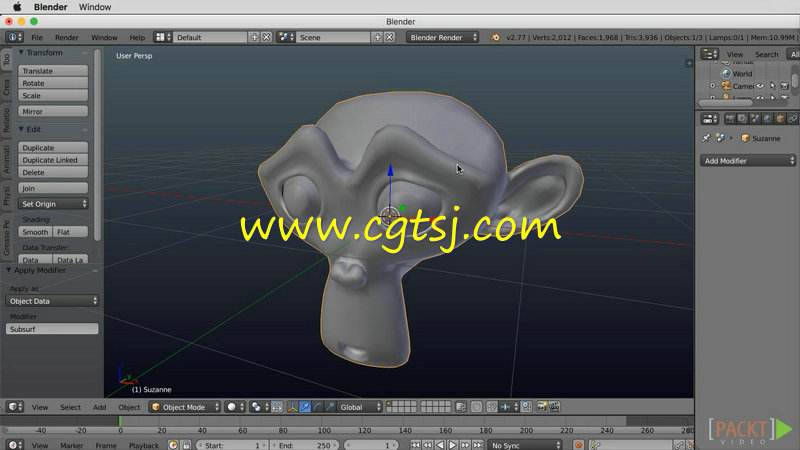Open the macOS Window menu
The height and width of the screenshot is (450, 800).
tap(95, 7)
